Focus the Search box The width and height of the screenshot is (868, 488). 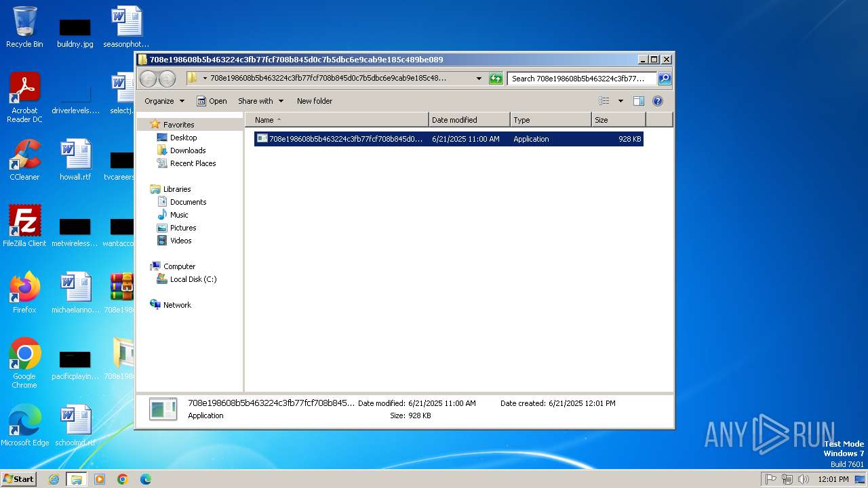tap(582, 79)
